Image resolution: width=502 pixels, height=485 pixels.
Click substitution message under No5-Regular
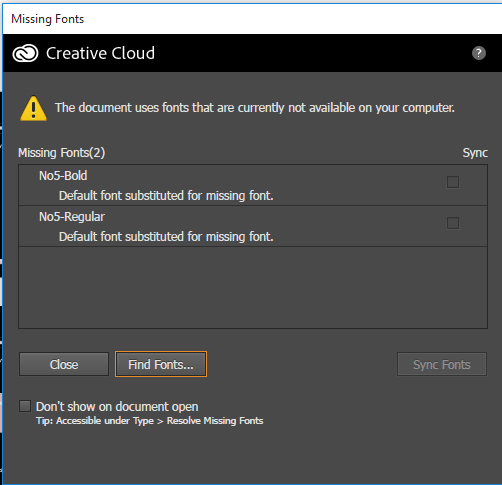point(166,237)
